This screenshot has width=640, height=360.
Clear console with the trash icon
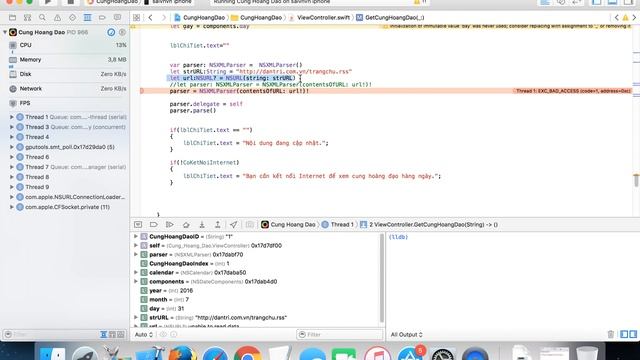click(611, 334)
